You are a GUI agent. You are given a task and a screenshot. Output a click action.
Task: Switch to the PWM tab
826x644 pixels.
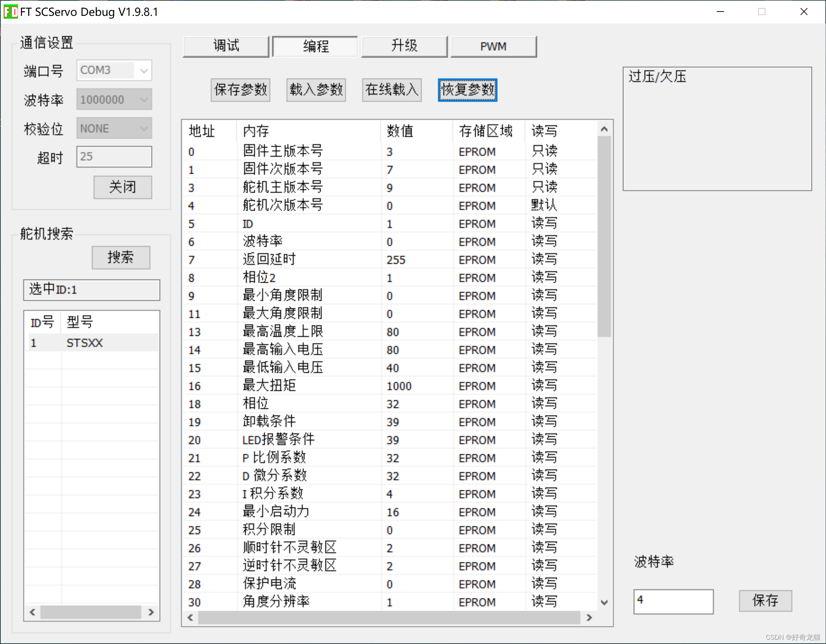tap(493, 46)
